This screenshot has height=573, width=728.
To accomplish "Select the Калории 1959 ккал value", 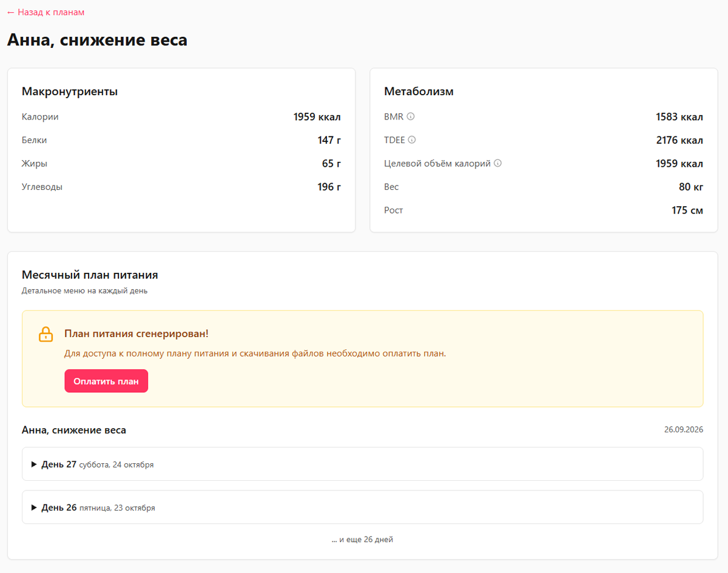I will (317, 117).
